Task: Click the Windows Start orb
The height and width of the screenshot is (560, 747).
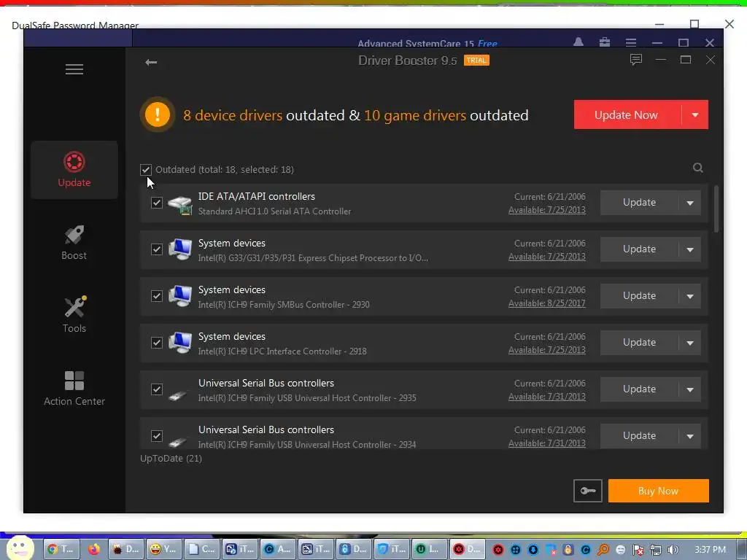Action: (x=20, y=548)
